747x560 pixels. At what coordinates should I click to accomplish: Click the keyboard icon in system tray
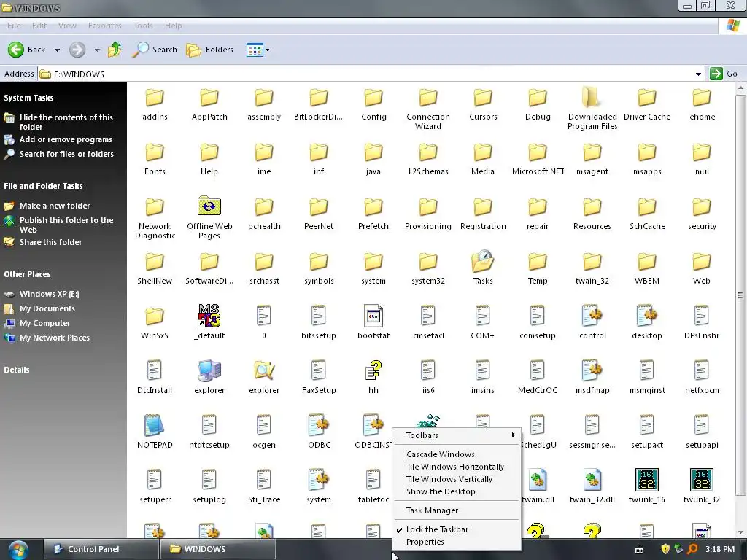point(639,550)
